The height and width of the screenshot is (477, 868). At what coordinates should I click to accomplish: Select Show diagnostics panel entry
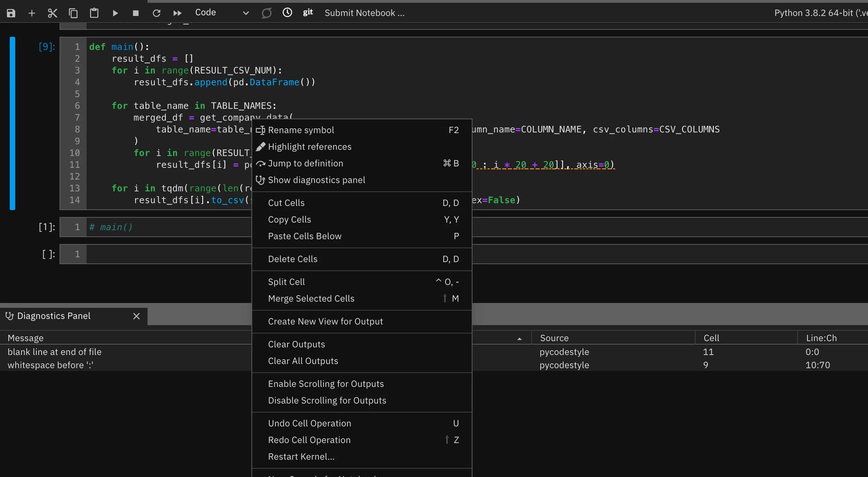click(x=362, y=180)
